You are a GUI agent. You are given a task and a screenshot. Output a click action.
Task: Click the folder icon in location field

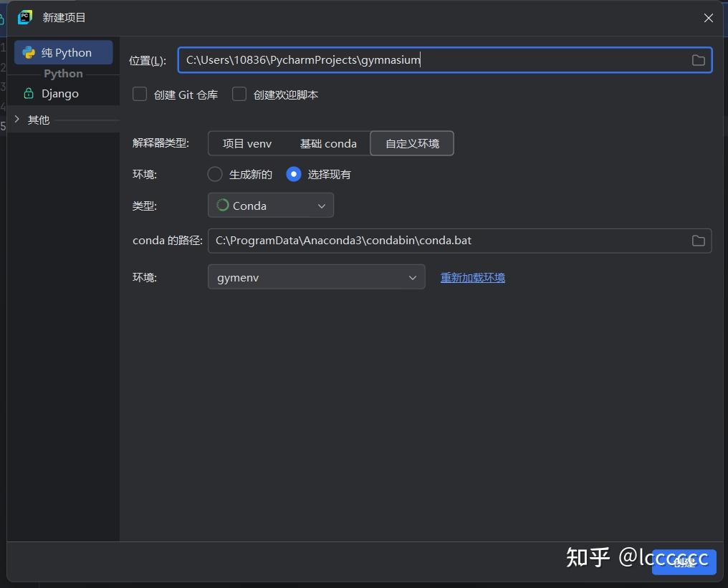pos(699,60)
